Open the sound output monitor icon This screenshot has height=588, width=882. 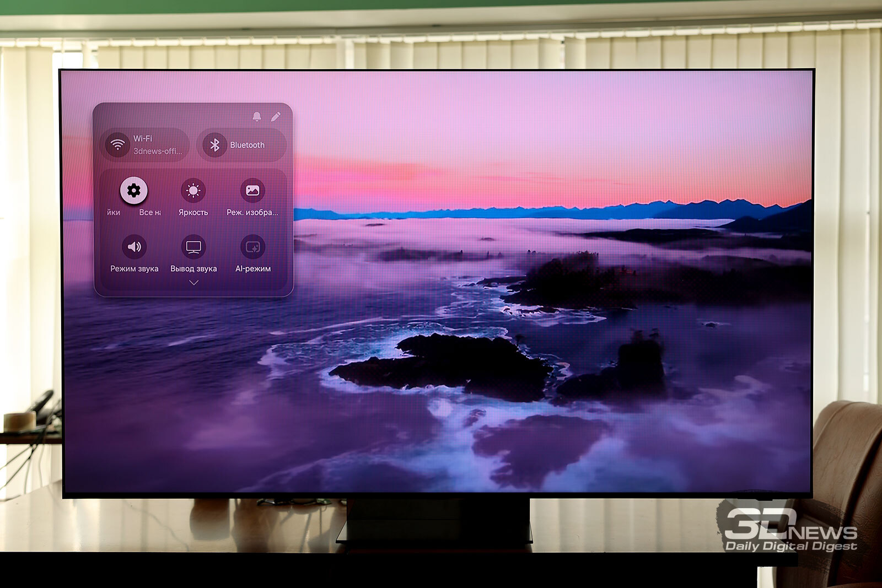pos(193,247)
